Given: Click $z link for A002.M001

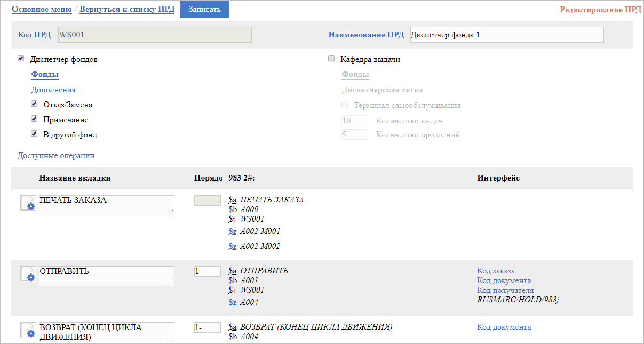Looking at the screenshot, I should (x=232, y=231).
